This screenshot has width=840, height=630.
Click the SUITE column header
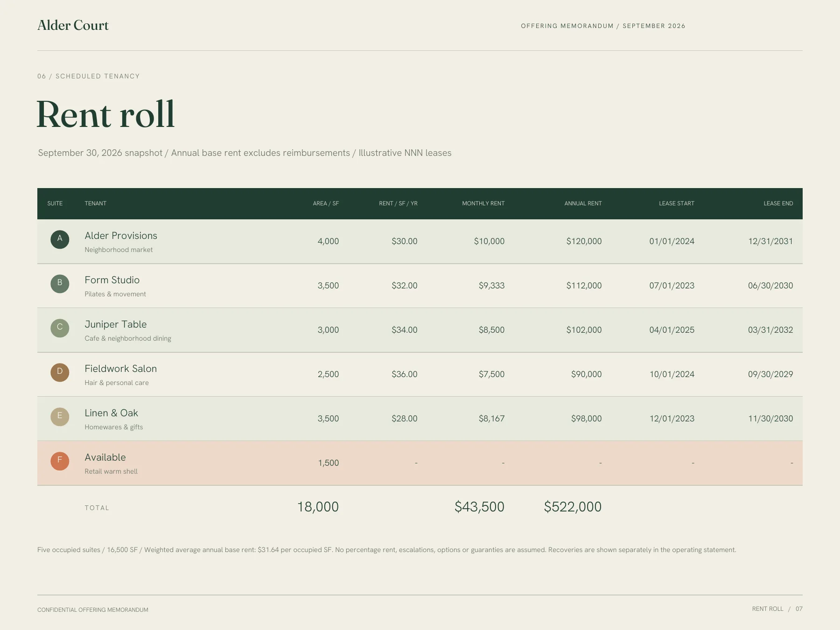[55, 203]
